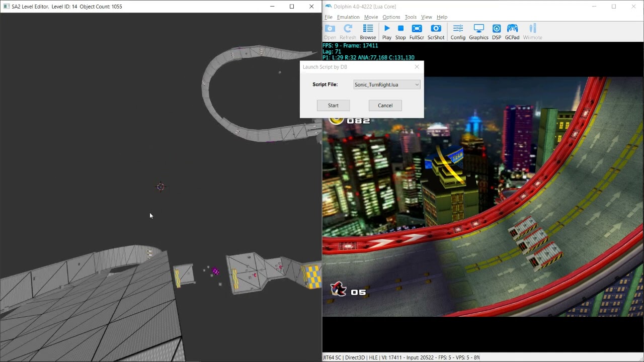Toggle fullscreen with the FullScr icon
Screen dimensions: 644x362
coord(417,32)
